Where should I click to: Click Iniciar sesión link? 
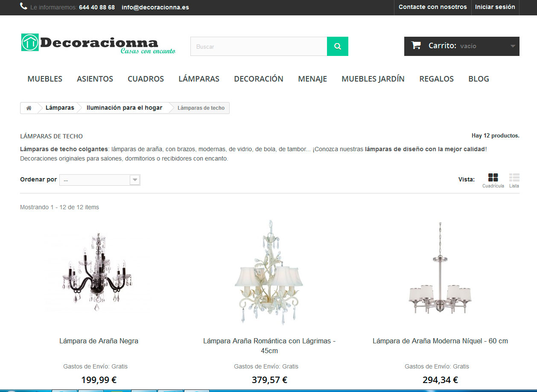(x=495, y=7)
